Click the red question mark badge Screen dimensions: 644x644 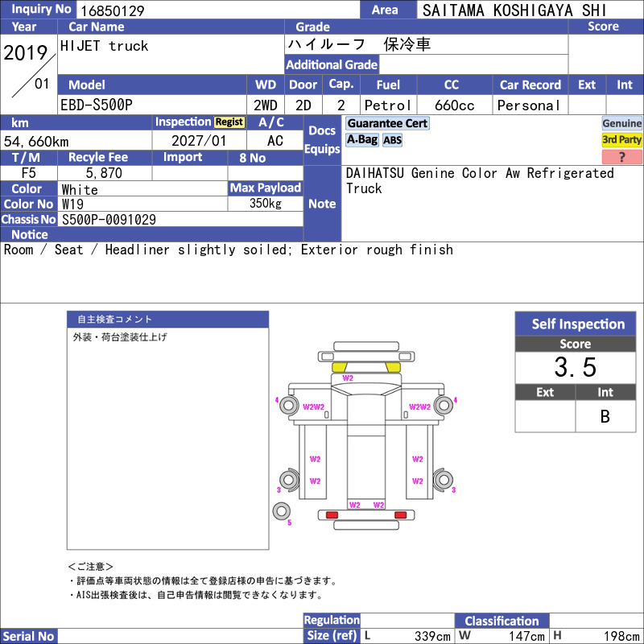pos(621,157)
